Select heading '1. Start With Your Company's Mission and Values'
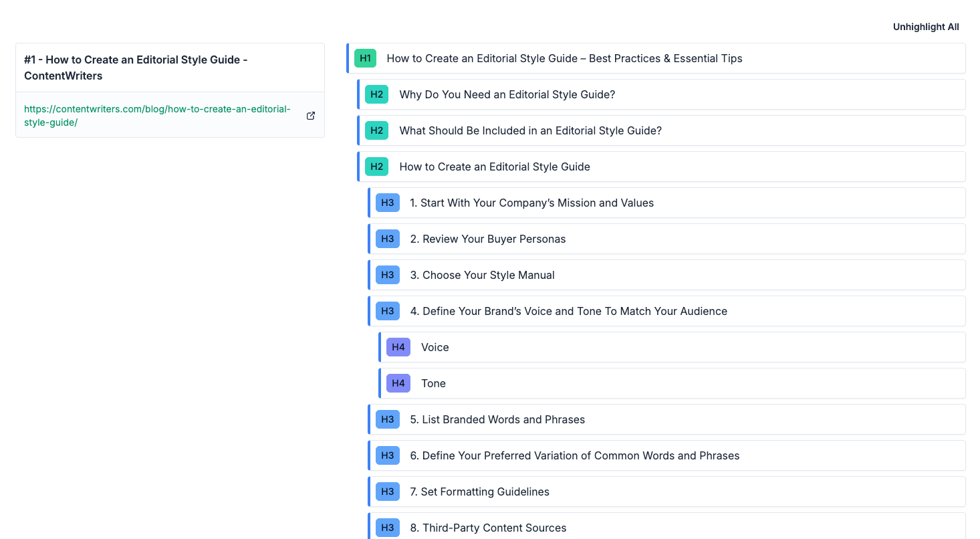This screenshot has height=539, width=980. (x=532, y=203)
